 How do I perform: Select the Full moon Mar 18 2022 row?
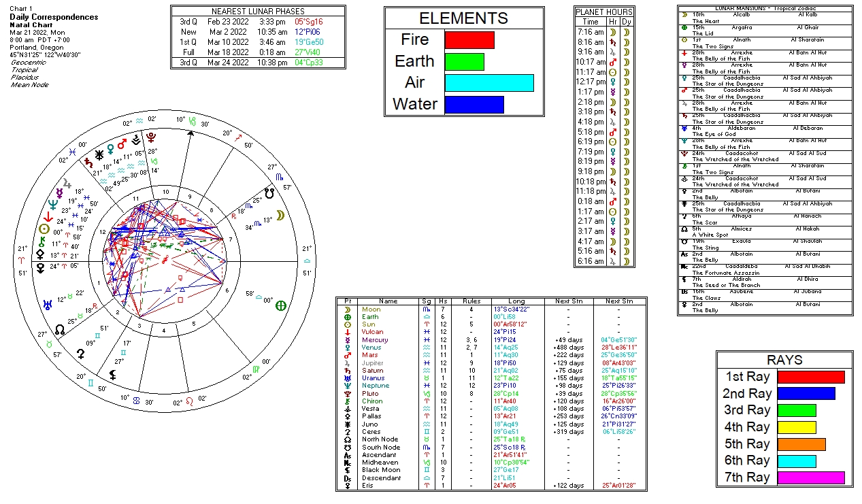point(257,52)
